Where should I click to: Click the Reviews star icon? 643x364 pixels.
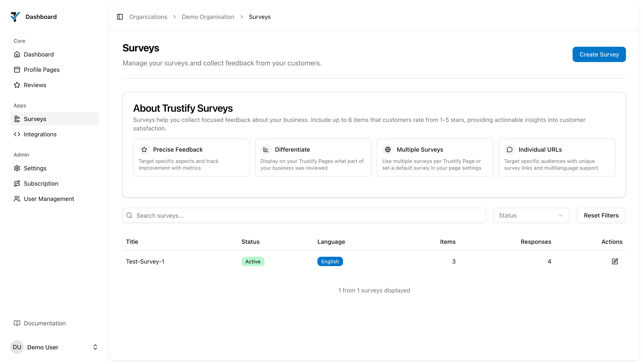[17, 85]
